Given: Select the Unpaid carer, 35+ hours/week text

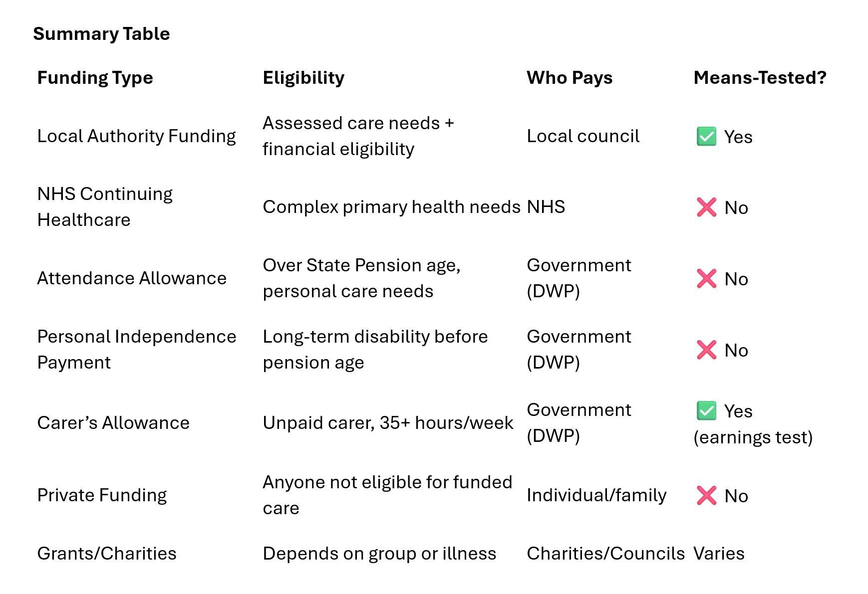Looking at the screenshot, I should (x=388, y=423).
